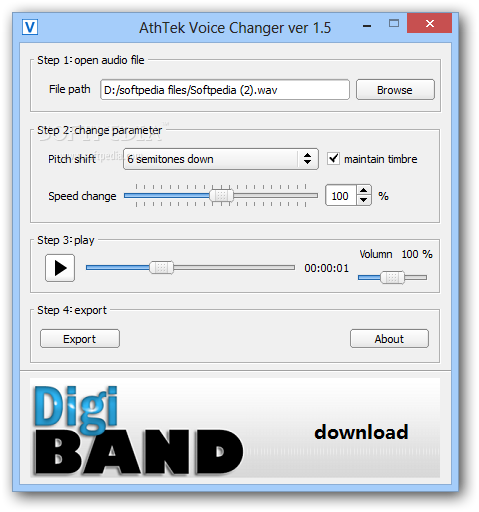Click the Export button
This screenshot has height=512, width=479.
[x=80, y=339]
